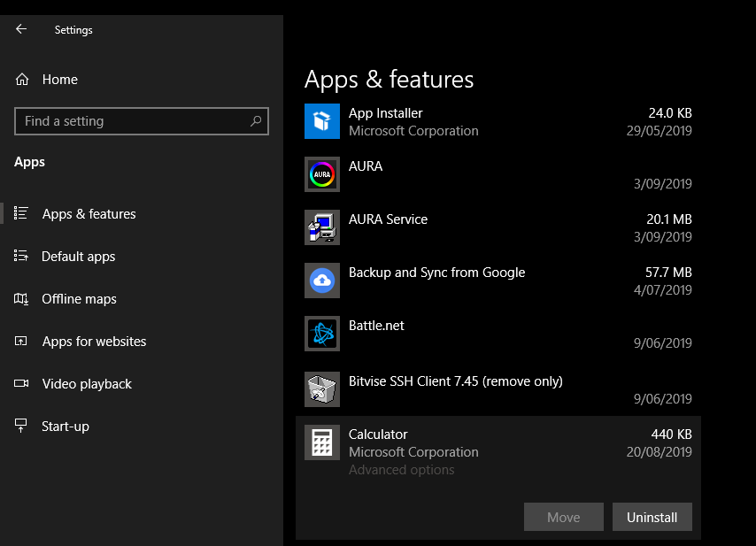Click the Apps & features page heading
Viewport: 756px width, 546px height.
390,80
